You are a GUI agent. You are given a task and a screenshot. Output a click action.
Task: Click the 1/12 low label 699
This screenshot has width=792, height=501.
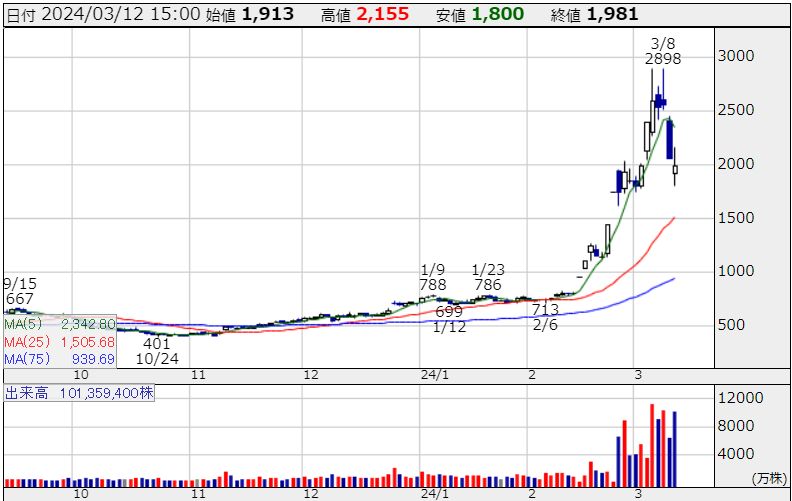pos(449,312)
